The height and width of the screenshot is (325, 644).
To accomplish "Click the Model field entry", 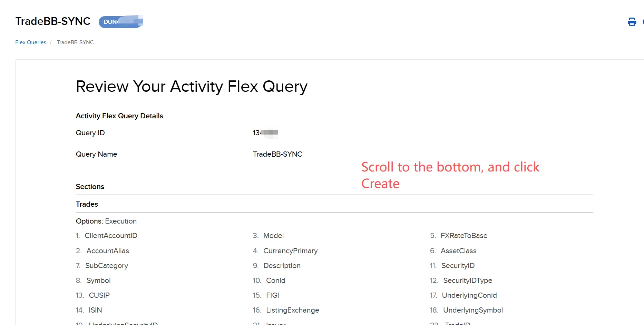I will 273,236.
